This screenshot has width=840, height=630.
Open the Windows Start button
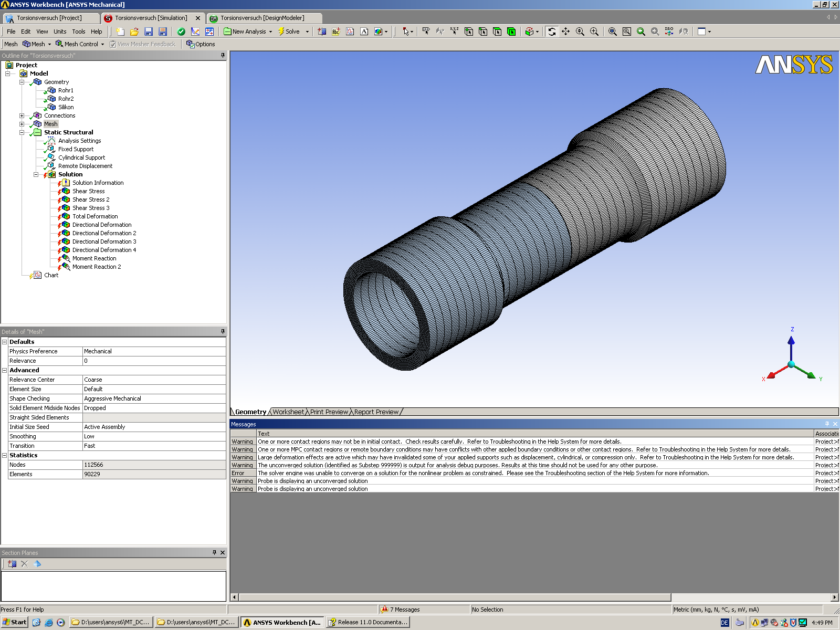[14, 622]
